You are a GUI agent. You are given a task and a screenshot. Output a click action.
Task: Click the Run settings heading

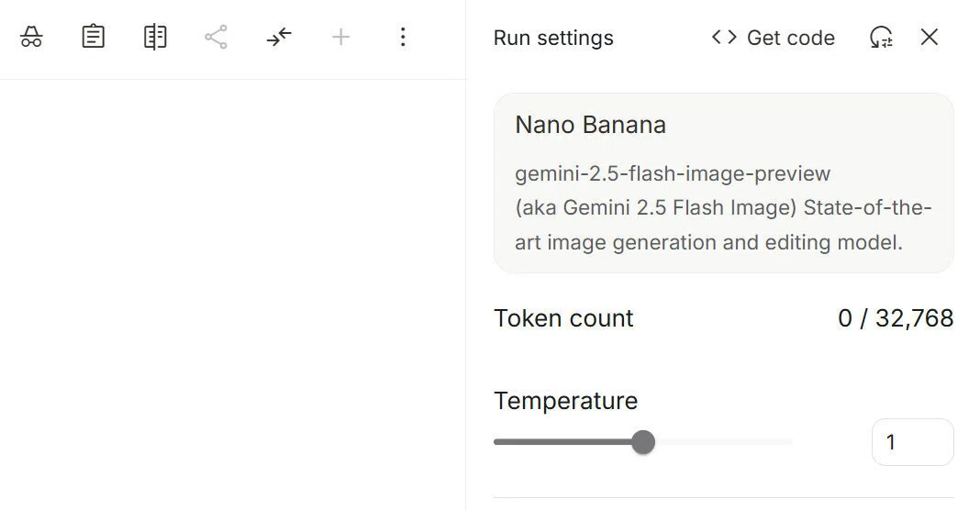click(x=553, y=38)
